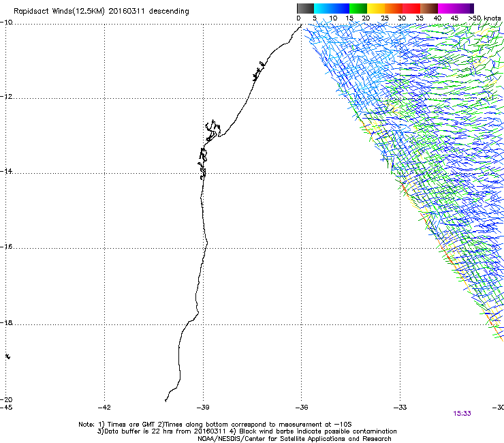Select the yellow 20-25 knots legend swatch

point(376,8)
